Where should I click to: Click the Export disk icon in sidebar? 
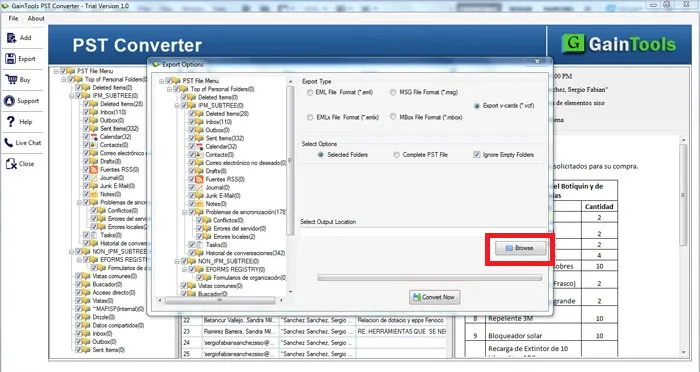pyautogui.click(x=11, y=59)
